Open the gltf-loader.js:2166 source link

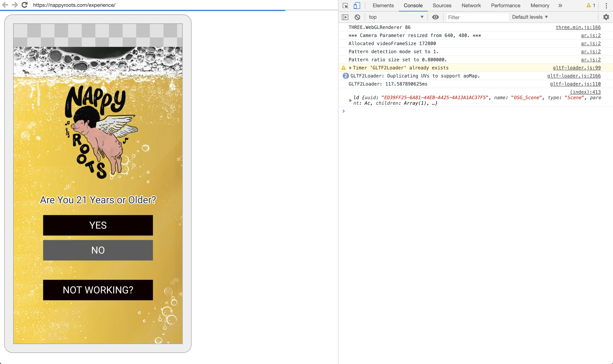[574, 76]
